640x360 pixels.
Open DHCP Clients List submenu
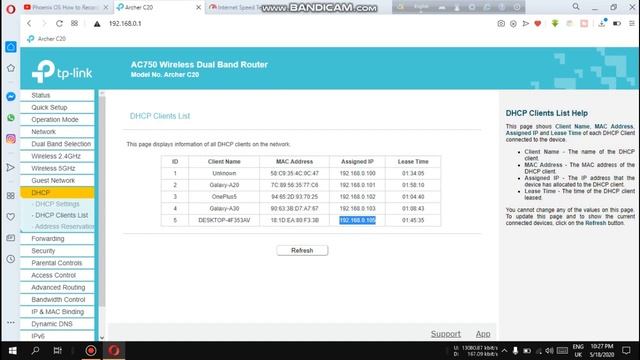coord(60,215)
